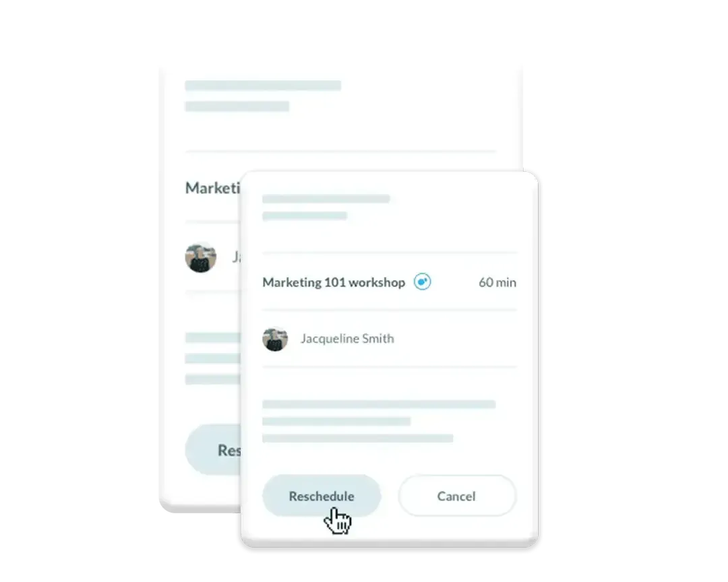Click the longest description placeholder bar, front card
The height and width of the screenshot is (582, 728).
(x=379, y=404)
